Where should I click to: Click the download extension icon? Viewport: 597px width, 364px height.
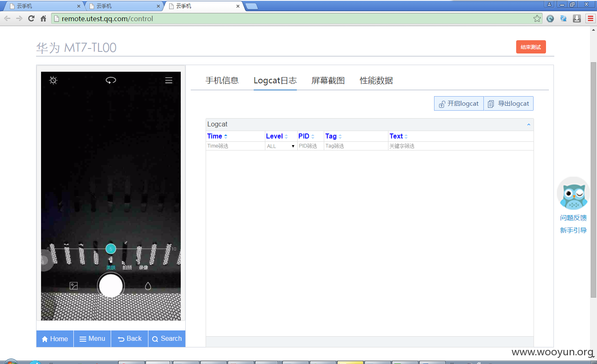[577, 18]
